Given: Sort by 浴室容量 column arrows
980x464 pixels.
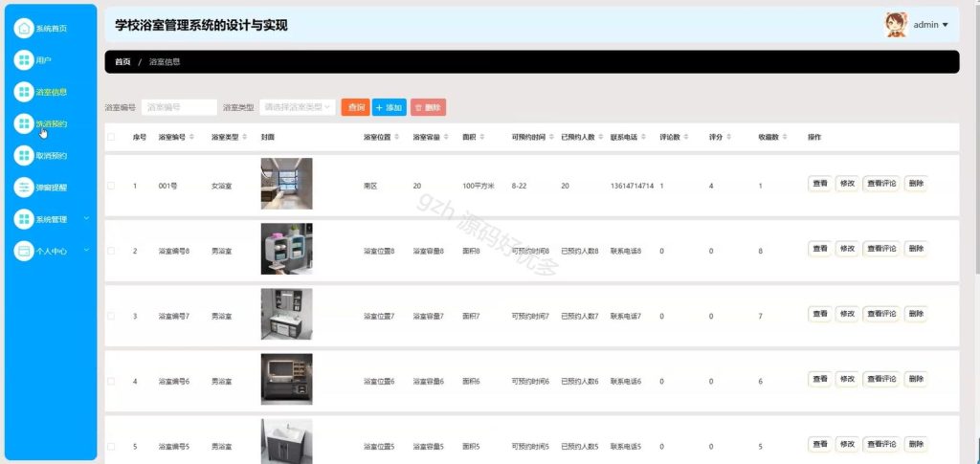Looking at the screenshot, I should point(446,137).
